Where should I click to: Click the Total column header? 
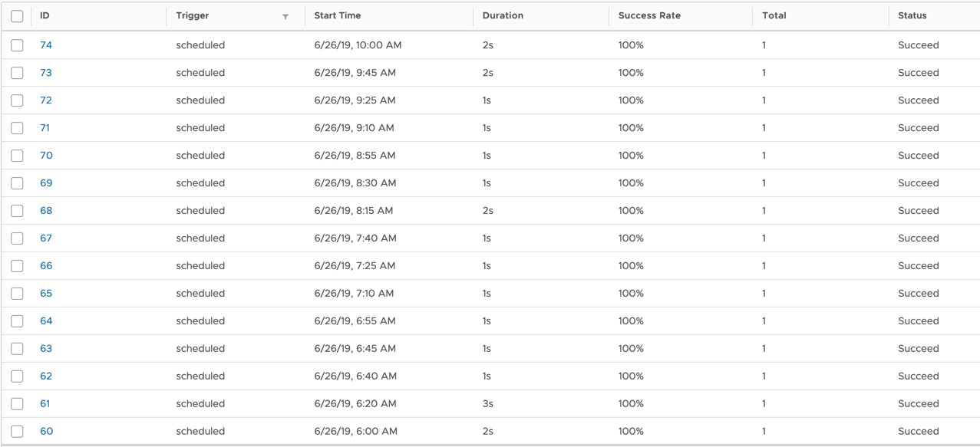pyautogui.click(x=774, y=15)
